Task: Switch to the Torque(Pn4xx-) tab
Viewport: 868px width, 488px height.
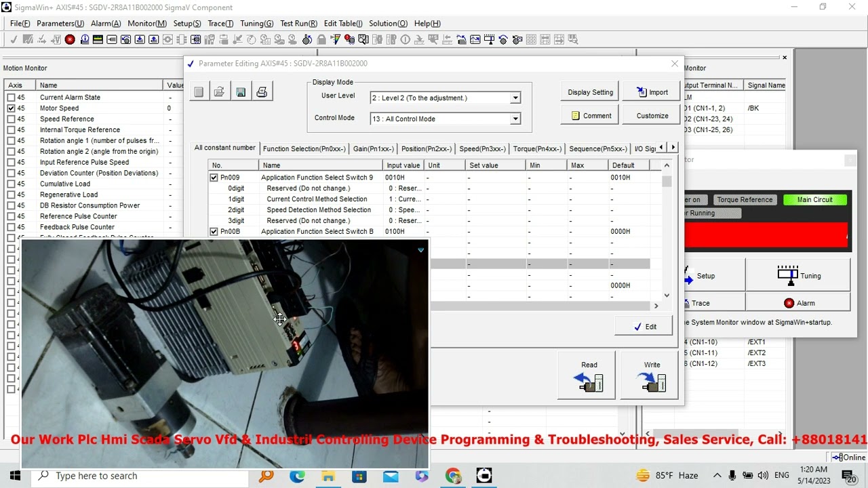Action: 537,148
